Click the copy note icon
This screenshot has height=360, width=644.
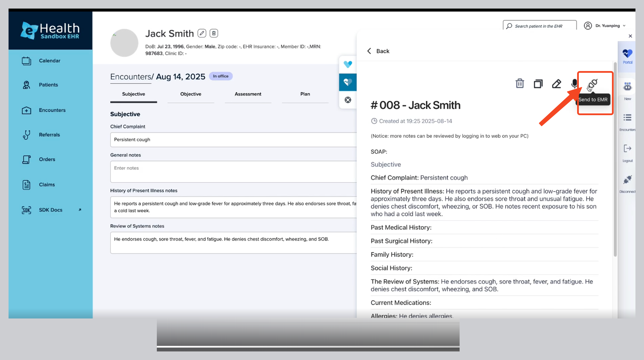pos(538,83)
